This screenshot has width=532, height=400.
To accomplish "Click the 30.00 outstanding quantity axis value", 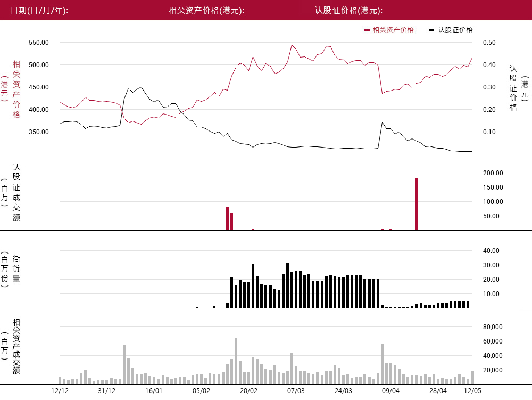I will tap(491, 265).
